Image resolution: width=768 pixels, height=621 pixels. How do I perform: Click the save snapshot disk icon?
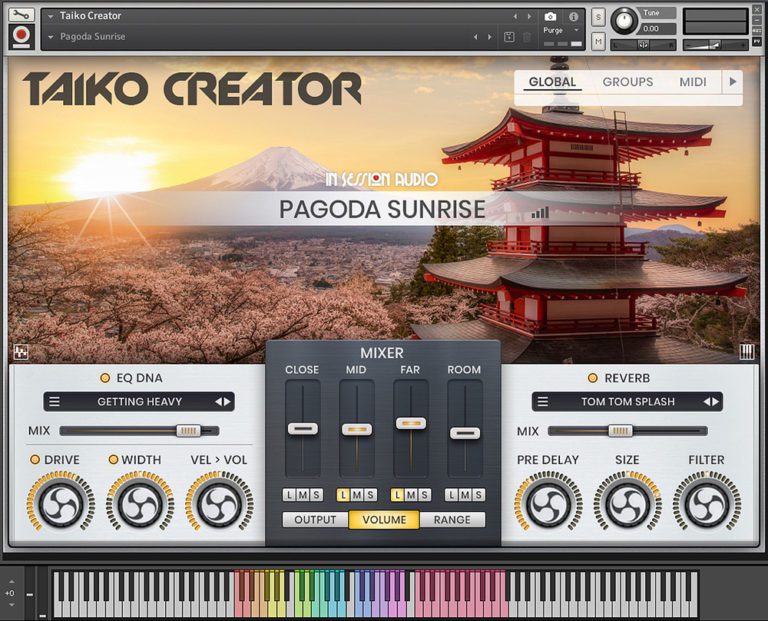509,37
